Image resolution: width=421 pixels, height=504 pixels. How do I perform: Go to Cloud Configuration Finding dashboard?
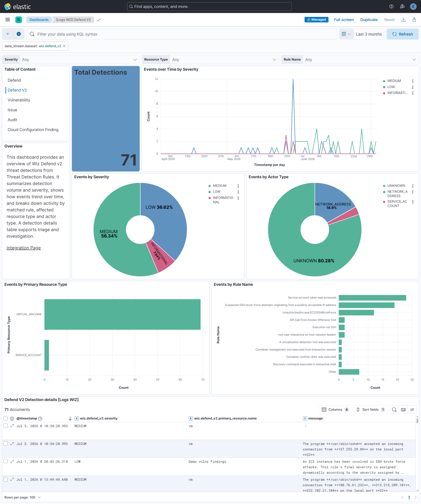[33, 130]
